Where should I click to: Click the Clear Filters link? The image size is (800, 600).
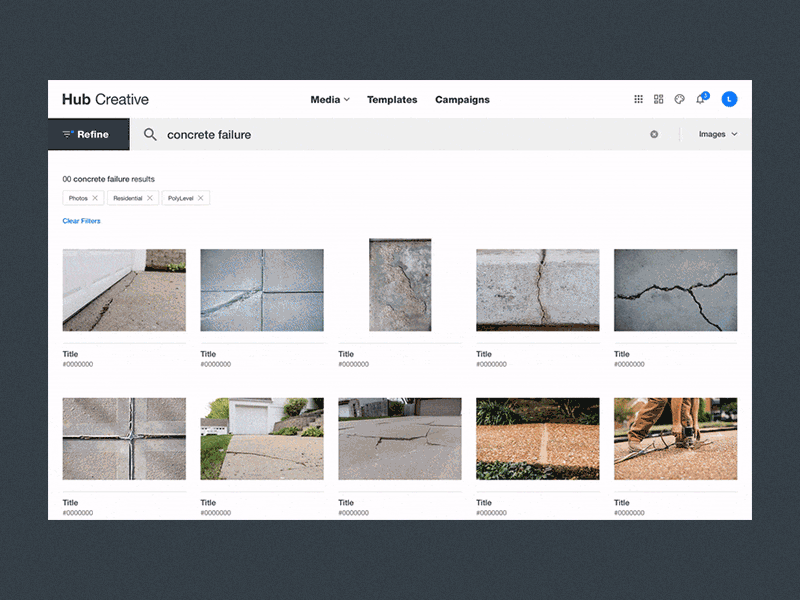point(81,220)
